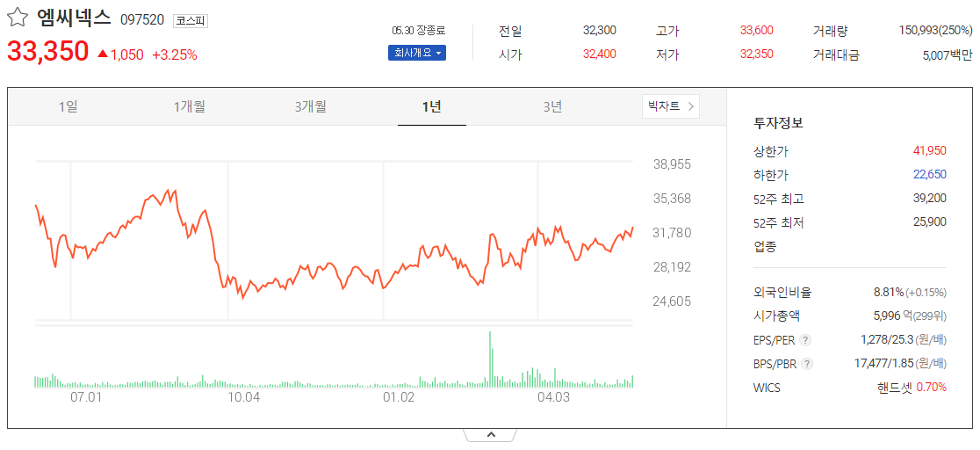This screenshot has height=450, width=980.
Task: Click the 업종 label
Action: [766, 247]
